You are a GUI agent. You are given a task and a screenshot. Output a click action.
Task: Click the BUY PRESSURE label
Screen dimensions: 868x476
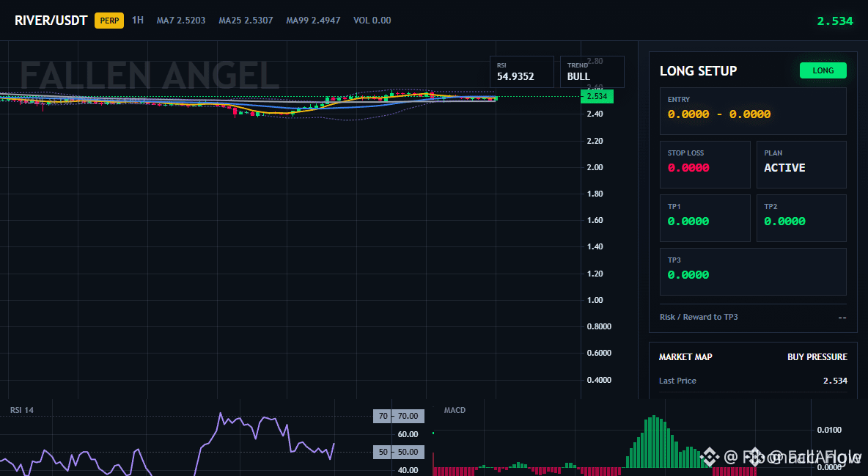pyautogui.click(x=817, y=357)
